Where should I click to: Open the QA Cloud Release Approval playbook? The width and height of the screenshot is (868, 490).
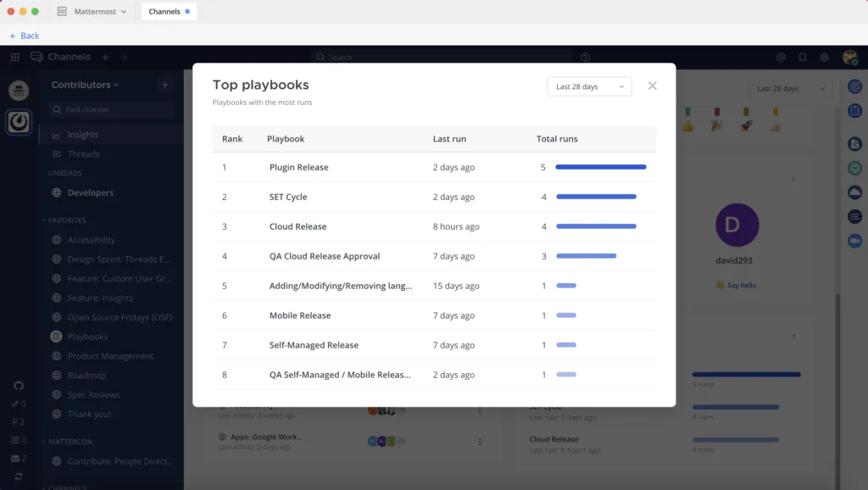pos(434,256)
